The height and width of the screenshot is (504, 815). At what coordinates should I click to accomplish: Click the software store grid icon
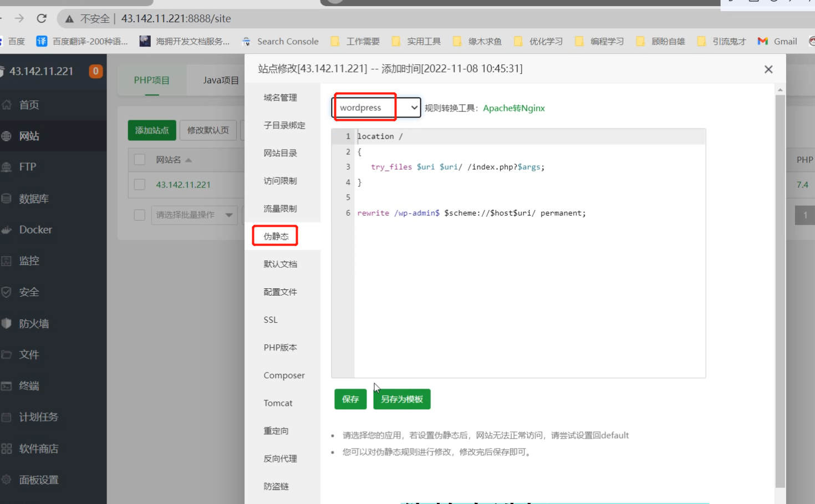pos(7,449)
